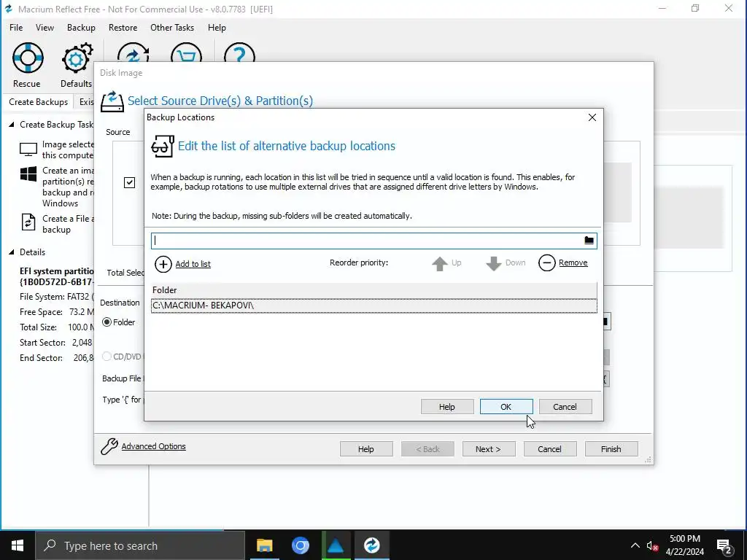Collapse the Create Backup Tasks section
The image size is (747, 560).
[x=12, y=125]
